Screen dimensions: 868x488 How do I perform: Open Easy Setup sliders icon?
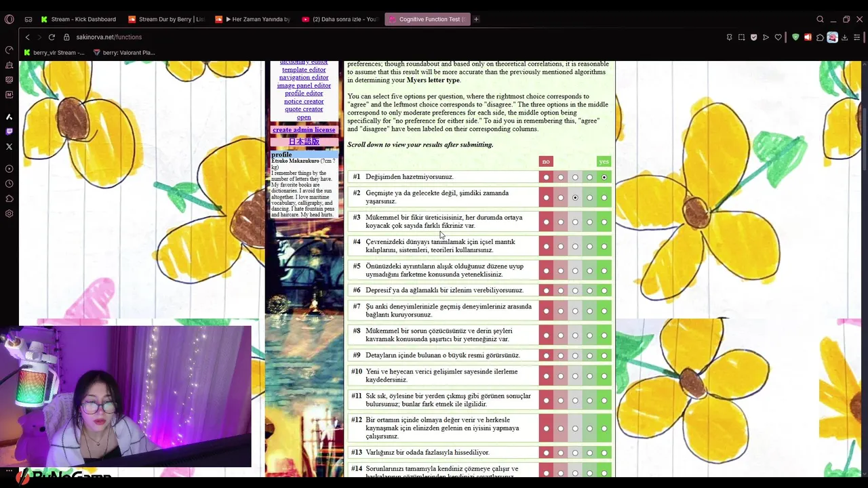pyautogui.click(x=857, y=37)
